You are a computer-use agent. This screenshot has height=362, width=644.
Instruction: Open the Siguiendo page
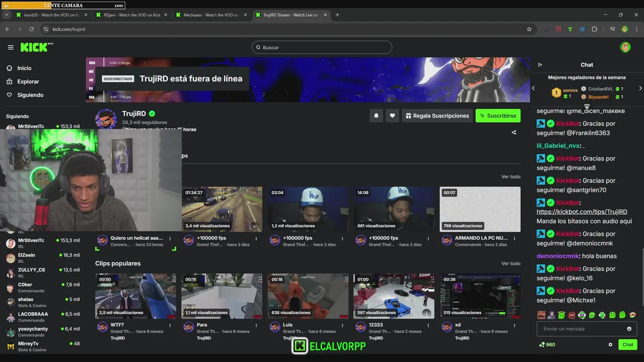30,95
